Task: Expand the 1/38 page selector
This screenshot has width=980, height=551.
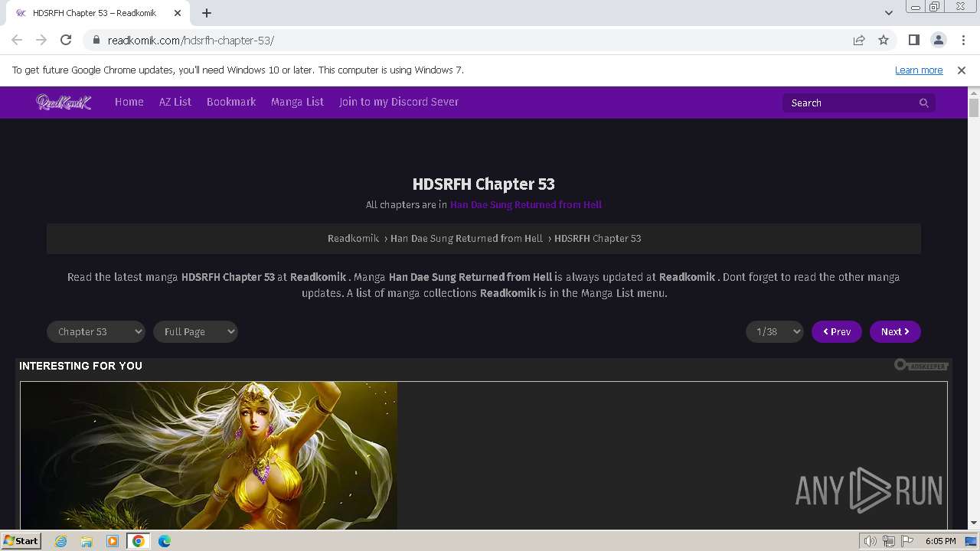Action: [775, 331]
